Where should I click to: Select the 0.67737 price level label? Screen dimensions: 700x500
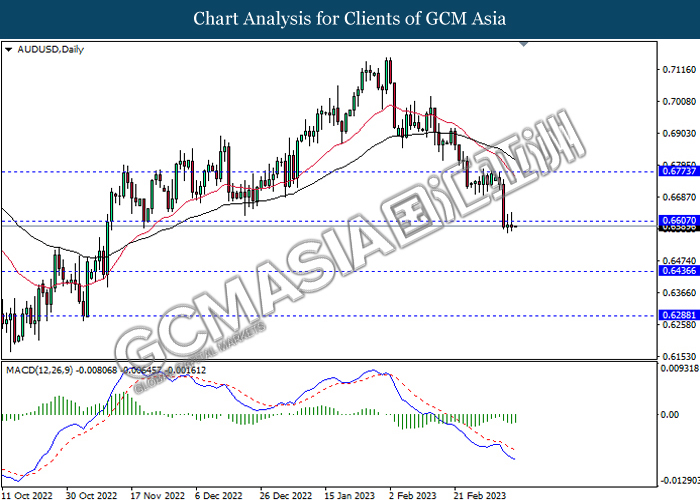[679, 171]
